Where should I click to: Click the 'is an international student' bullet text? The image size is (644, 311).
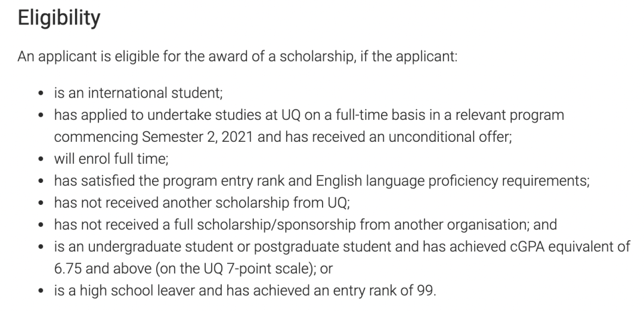pos(138,93)
